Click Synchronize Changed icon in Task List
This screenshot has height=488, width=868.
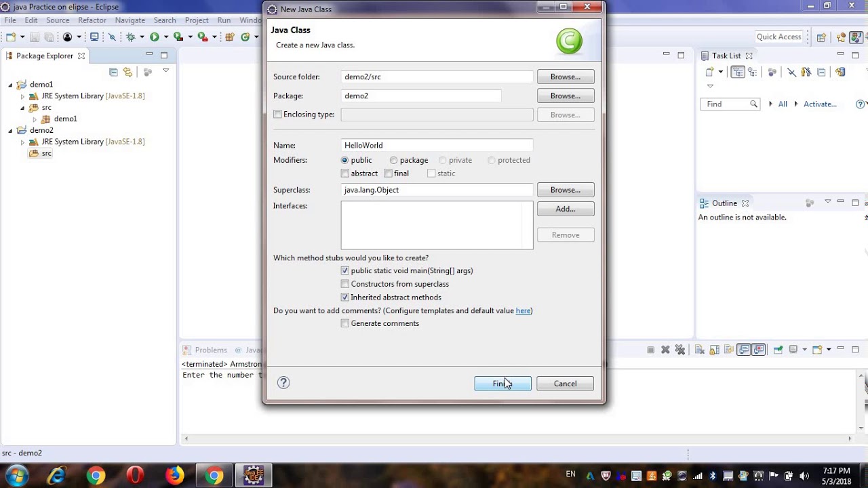tap(840, 72)
